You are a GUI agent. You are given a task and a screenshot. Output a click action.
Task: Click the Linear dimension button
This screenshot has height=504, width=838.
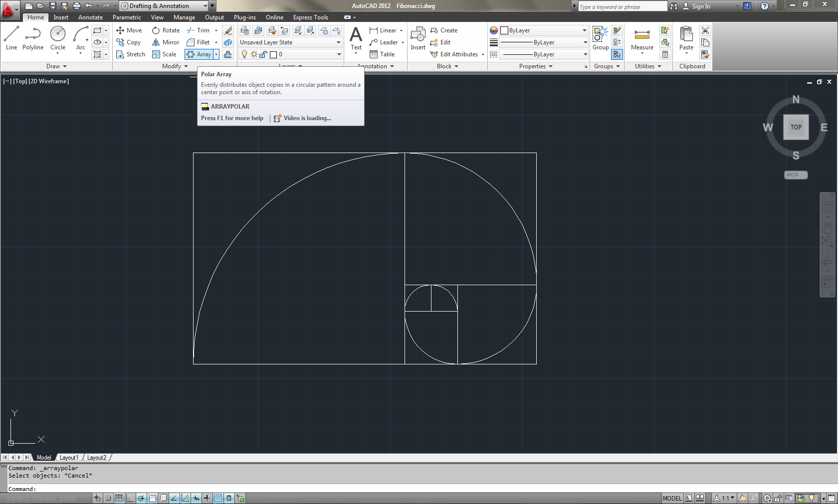[383, 30]
